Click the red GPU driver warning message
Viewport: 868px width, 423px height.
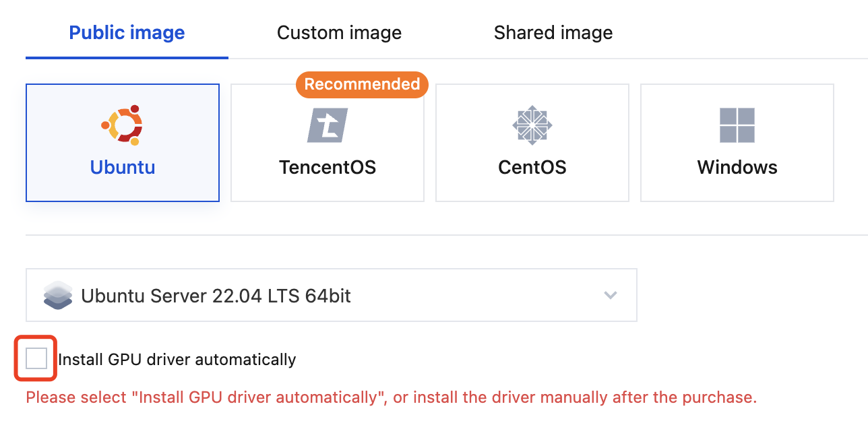click(391, 397)
